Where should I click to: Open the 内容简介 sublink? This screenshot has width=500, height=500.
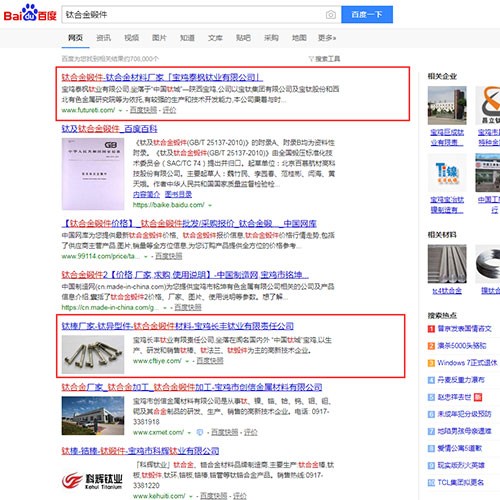pos(146,194)
